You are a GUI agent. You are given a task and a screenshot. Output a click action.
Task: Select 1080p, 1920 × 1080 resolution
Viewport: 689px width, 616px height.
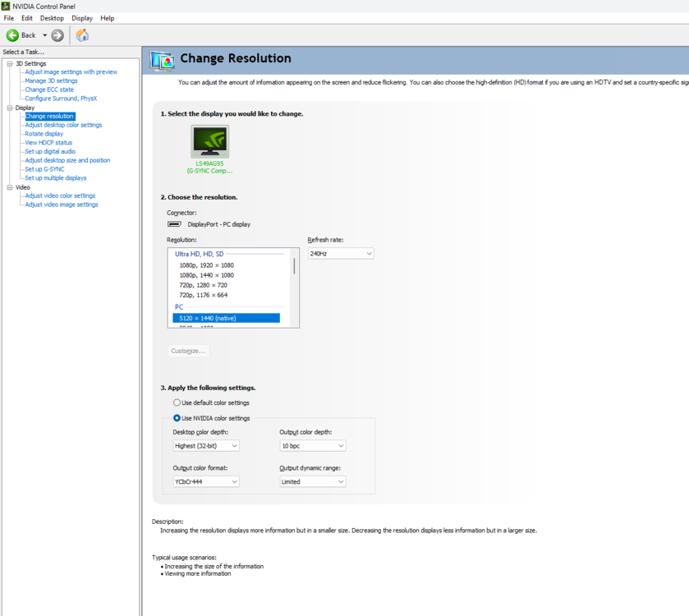pyautogui.click(x=206, y=265)
